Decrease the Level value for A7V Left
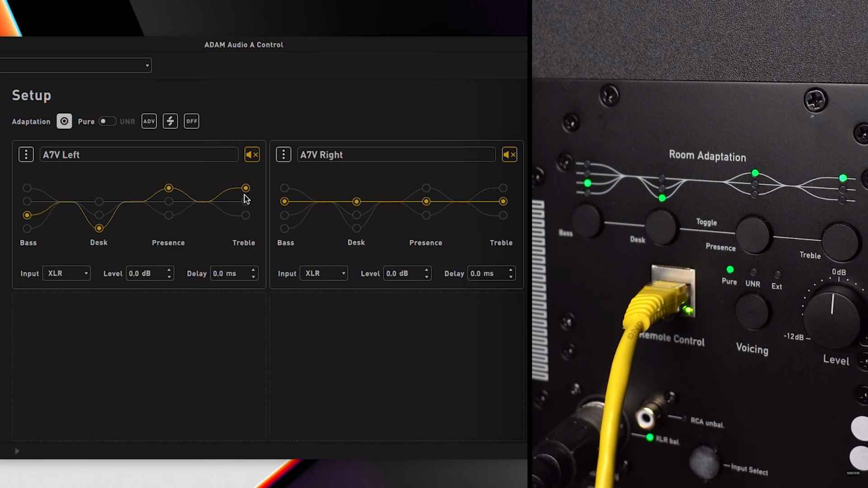Screen dimensions: 868x488 [169, 277]
